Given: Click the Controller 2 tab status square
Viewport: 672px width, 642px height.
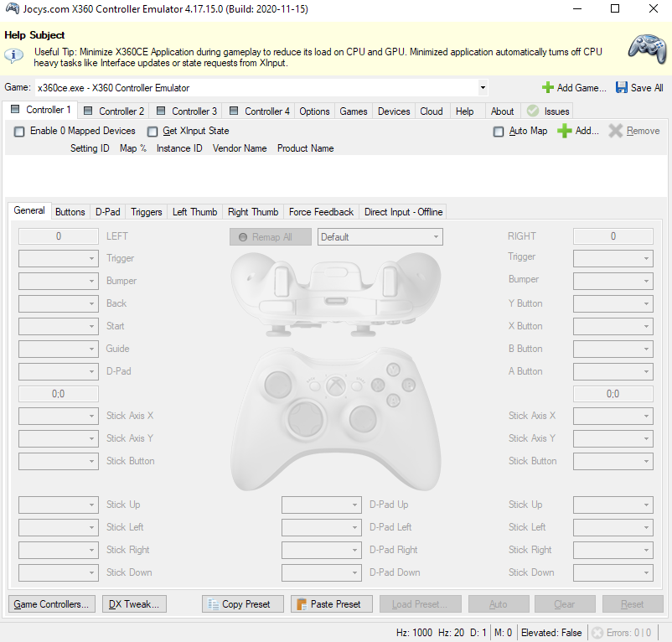Looking at the screenshot, I should tap(88, 111).
